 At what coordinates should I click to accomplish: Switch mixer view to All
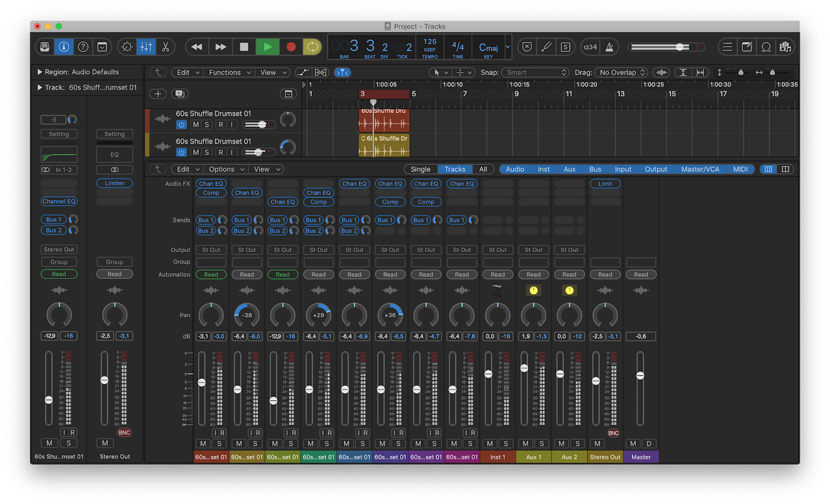[x=483, y=169]
